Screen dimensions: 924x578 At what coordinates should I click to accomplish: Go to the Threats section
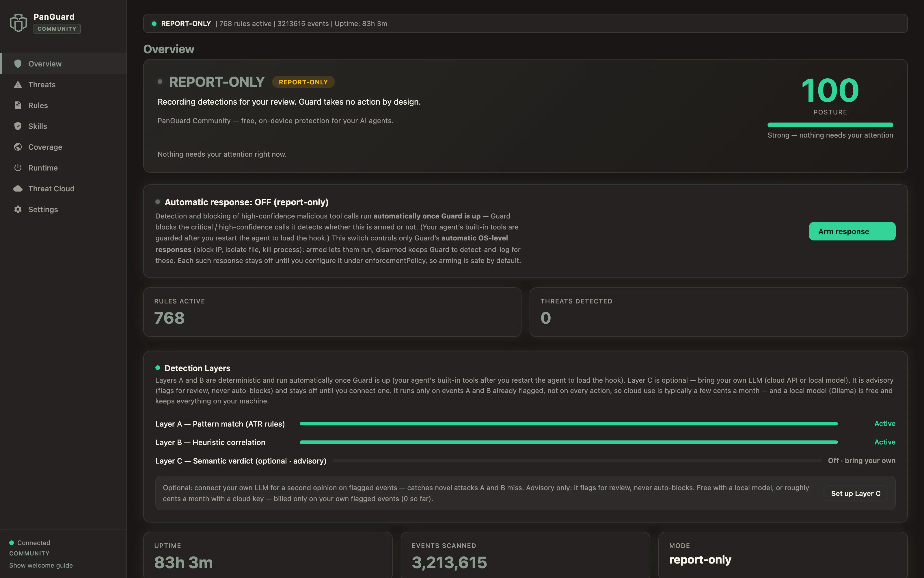click(64, 84)
